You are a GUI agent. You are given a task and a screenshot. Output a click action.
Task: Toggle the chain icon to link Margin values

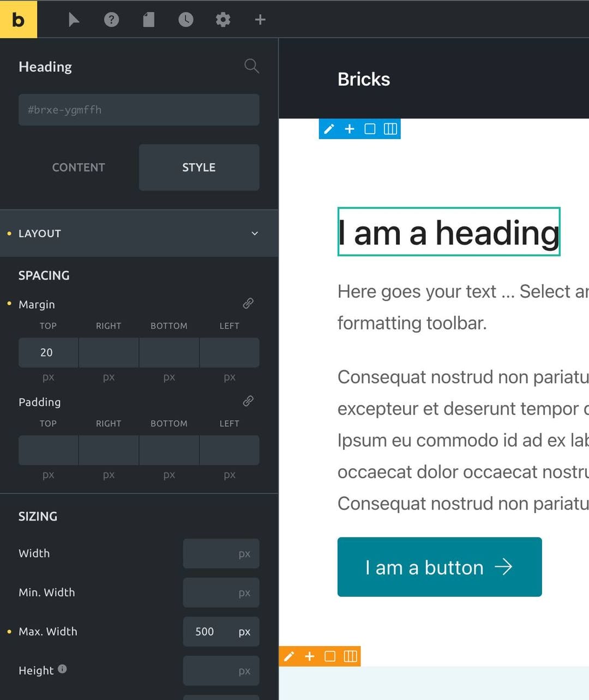tap(248, 303)
